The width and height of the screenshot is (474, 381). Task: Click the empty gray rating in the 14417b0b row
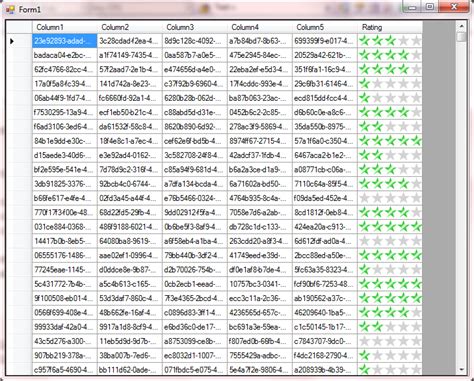[x=390, y=241]
